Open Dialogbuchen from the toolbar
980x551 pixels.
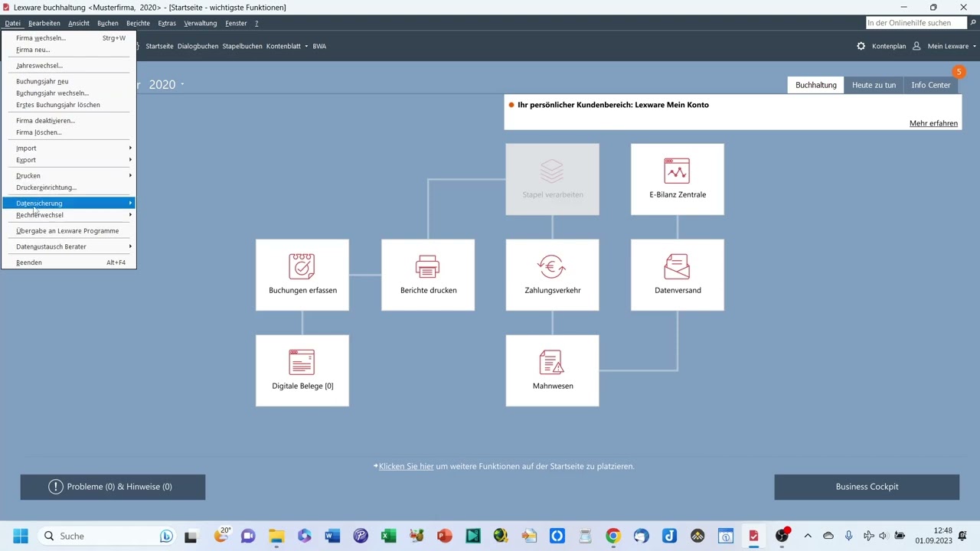click(198, 46)
